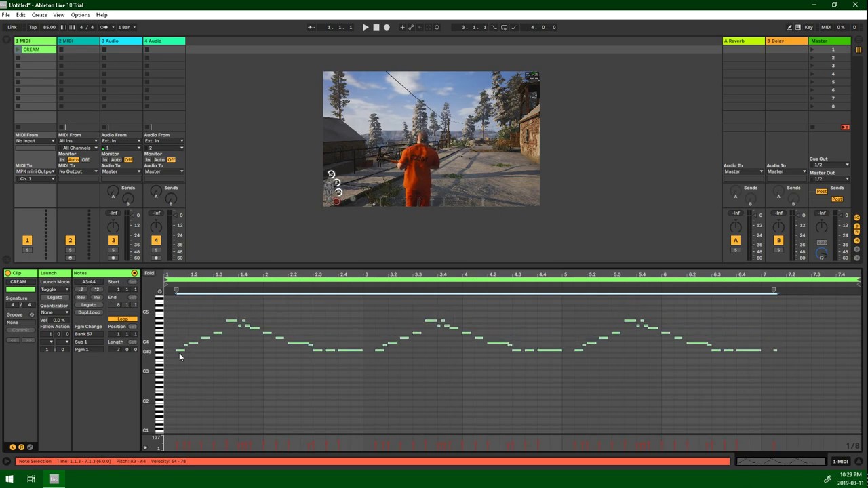Screen dimensions: 868x488
Task: Launch the CREAM clip
Action: pos(18,49)
